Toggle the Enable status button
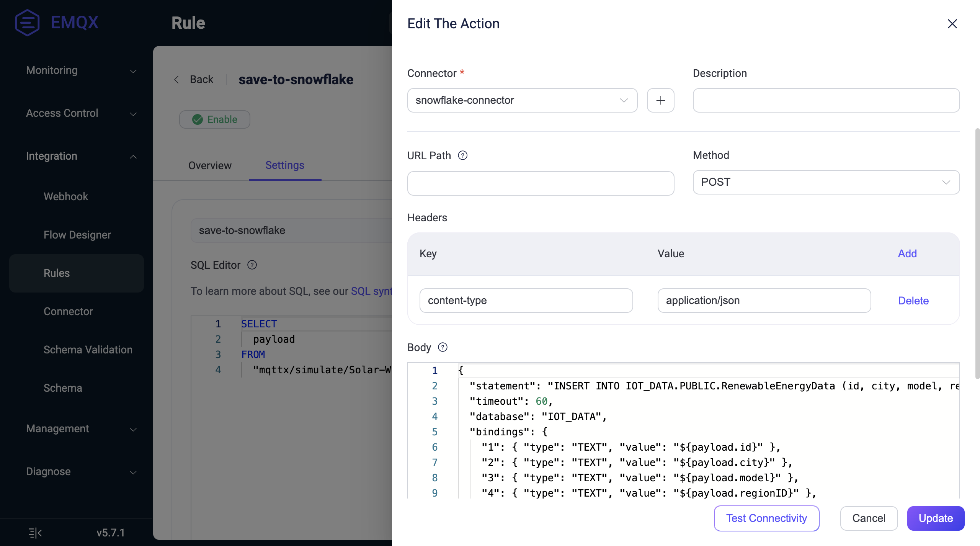Viewport: 980px width, 546px height. [x=214, y=119]
